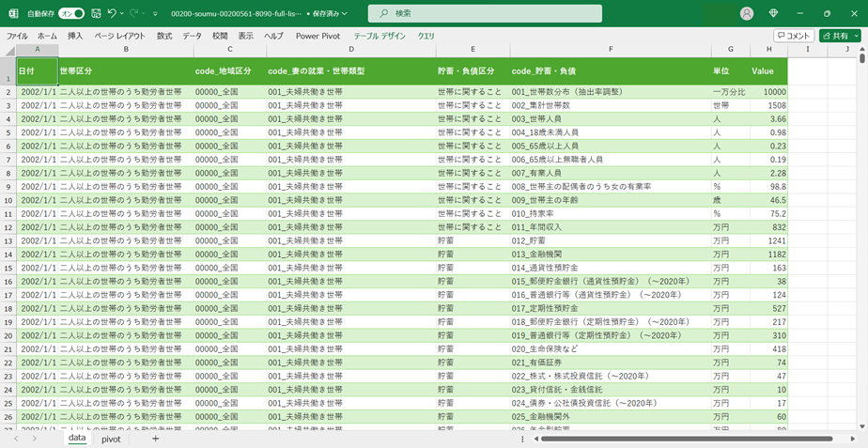This screenshot has width=868, height=448.
Task: Select the Value column header cell
Action: pos(768,71)
